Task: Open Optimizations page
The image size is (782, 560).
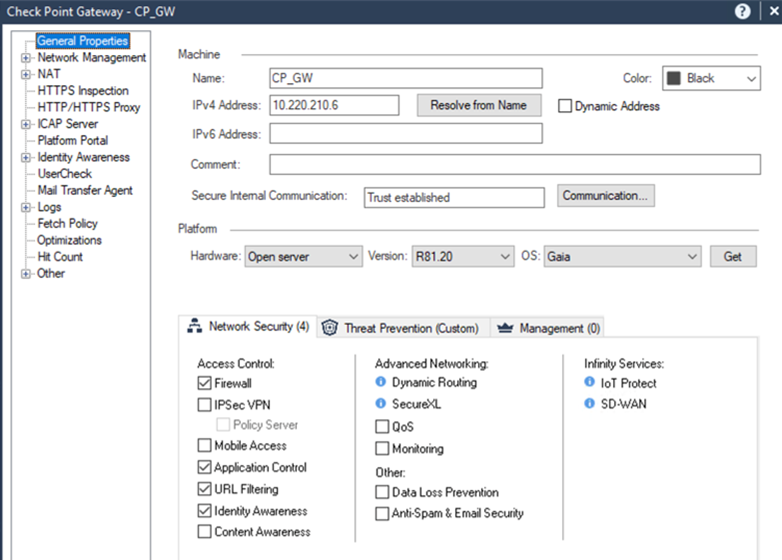Action: pyautogui.click(x=69, y=240)
